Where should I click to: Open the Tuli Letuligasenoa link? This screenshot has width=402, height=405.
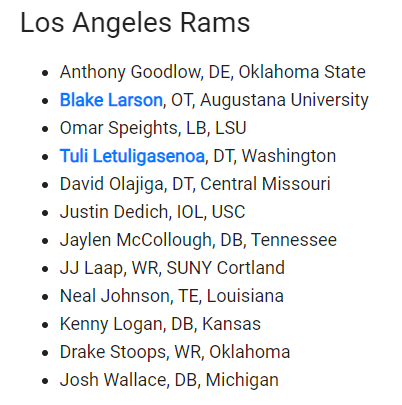132,156
